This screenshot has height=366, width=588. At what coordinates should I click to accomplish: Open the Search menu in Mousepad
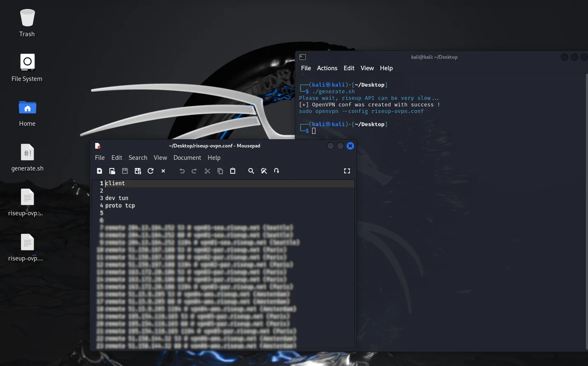[138, 158]
